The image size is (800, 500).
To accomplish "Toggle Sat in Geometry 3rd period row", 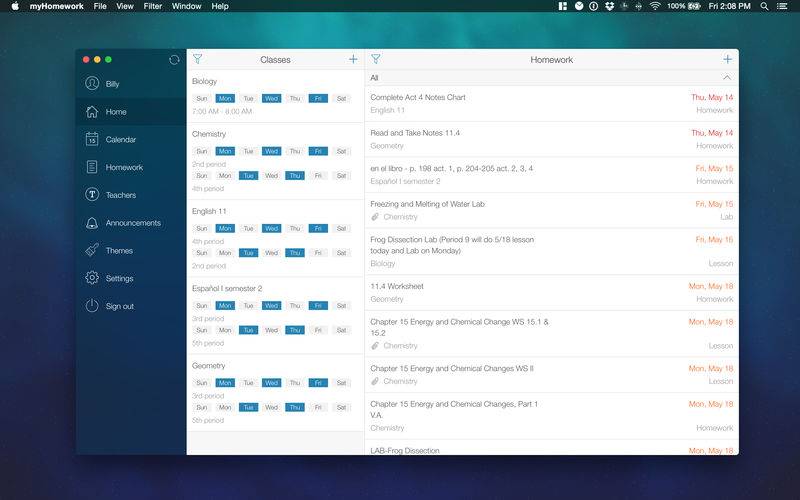I will [341, 383].
